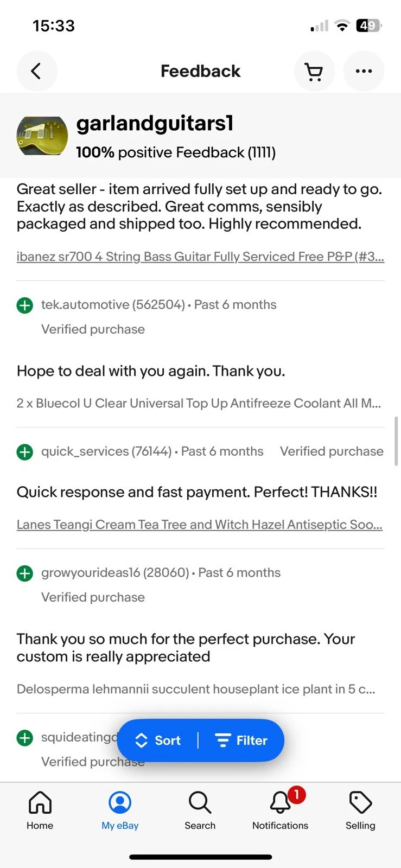
Task: Open the Sort options
Action: click(157, 741)
